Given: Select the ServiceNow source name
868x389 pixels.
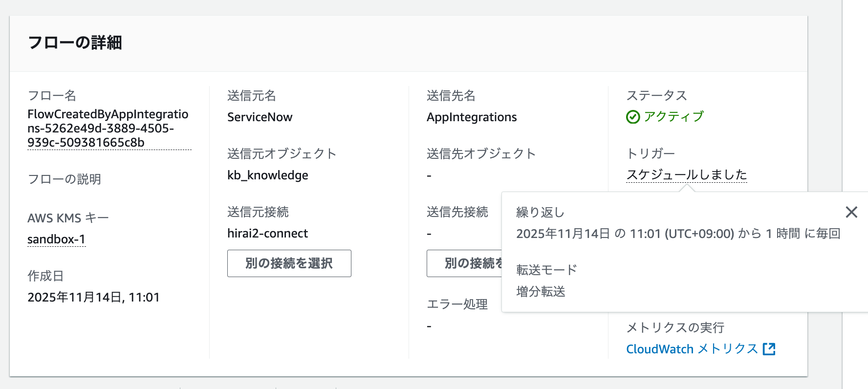Looking at the screenshot, I should click(260, 117).
